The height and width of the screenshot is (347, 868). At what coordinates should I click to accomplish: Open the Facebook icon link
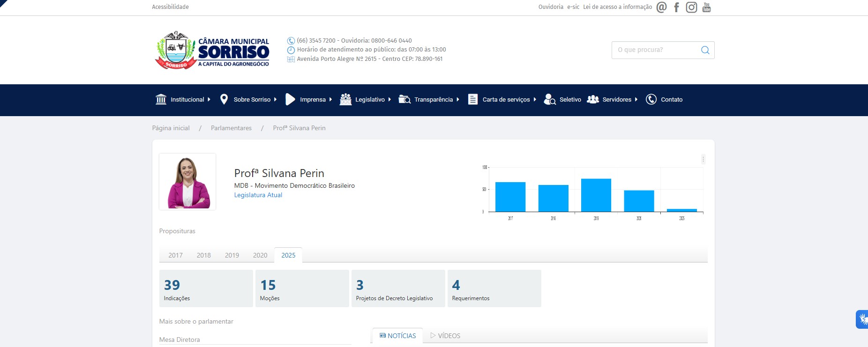676,7
